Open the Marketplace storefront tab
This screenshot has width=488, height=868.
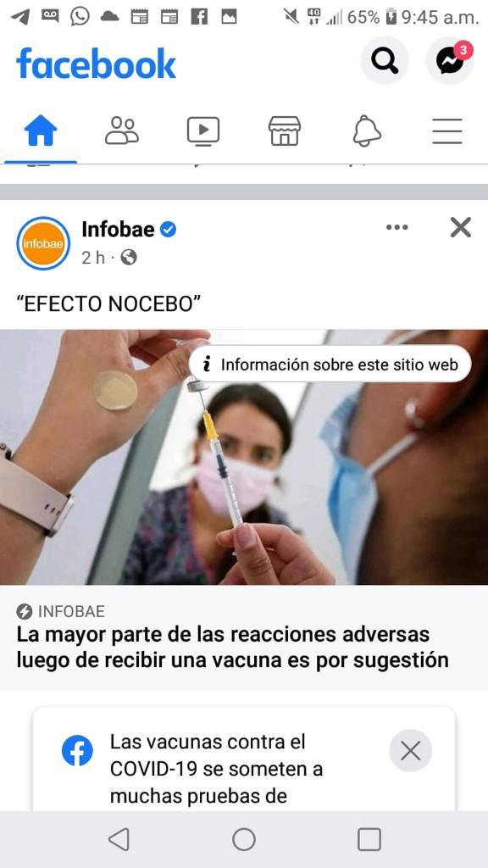pyautogui.click(x=285, y=131)
